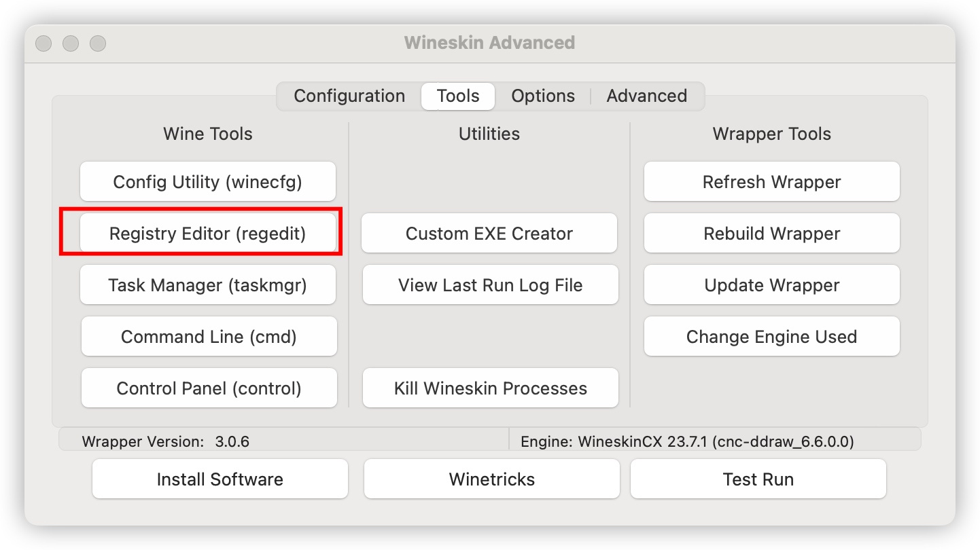This screenshot has width=980, height=550.
Task: Refresh the Wrapper
Action: [x=771, y=181]
